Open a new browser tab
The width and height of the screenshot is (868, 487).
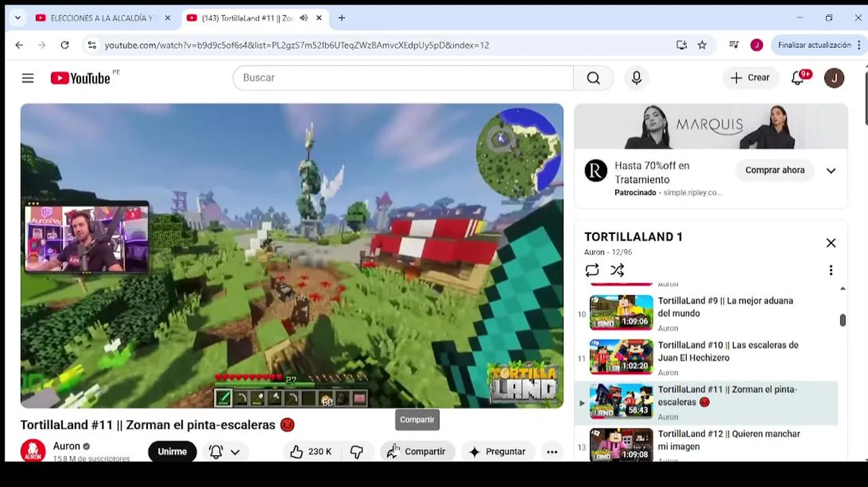[x=341, y=18]
